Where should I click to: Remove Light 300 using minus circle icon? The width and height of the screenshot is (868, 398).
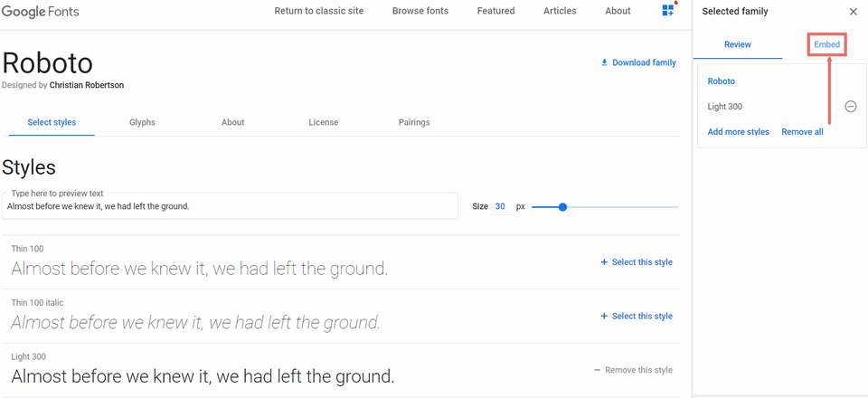coord(850,107)
